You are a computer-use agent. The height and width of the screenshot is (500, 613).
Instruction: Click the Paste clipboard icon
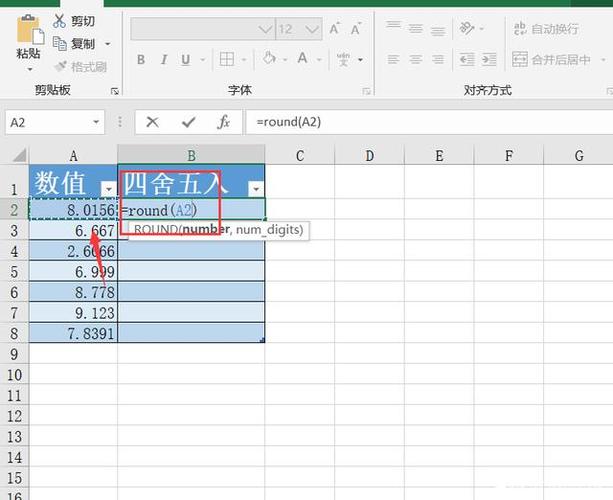pyautogui.click(x=30, y=29)
